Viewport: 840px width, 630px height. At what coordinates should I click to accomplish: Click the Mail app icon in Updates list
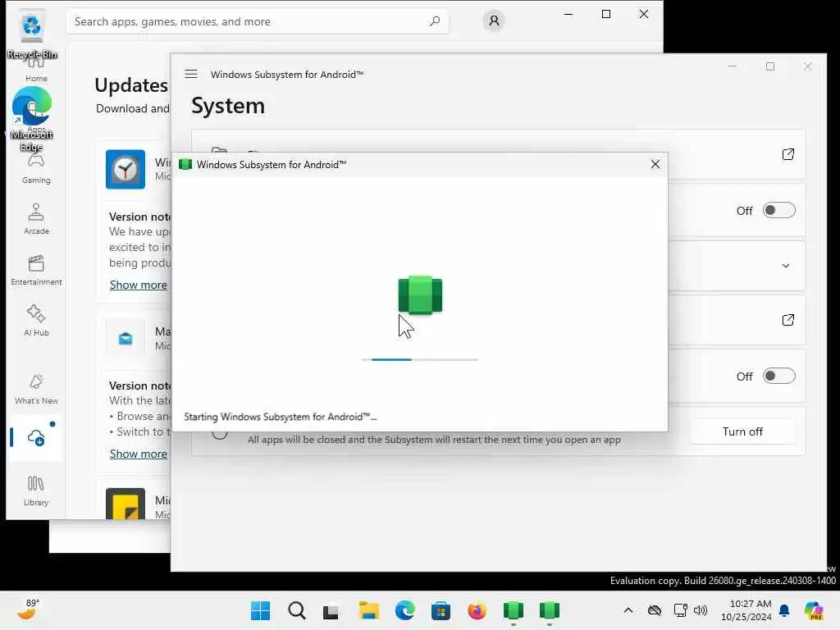coord(126,339)
